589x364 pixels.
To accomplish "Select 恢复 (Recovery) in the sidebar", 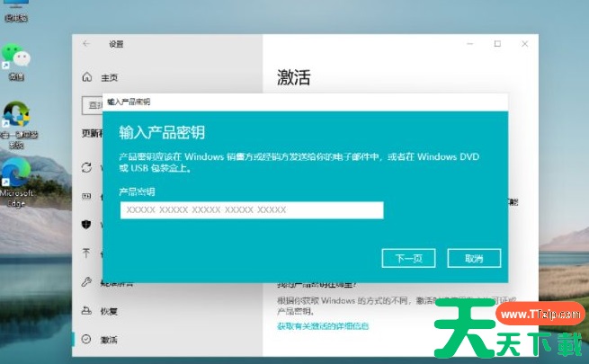I will [x=109, y=311].
